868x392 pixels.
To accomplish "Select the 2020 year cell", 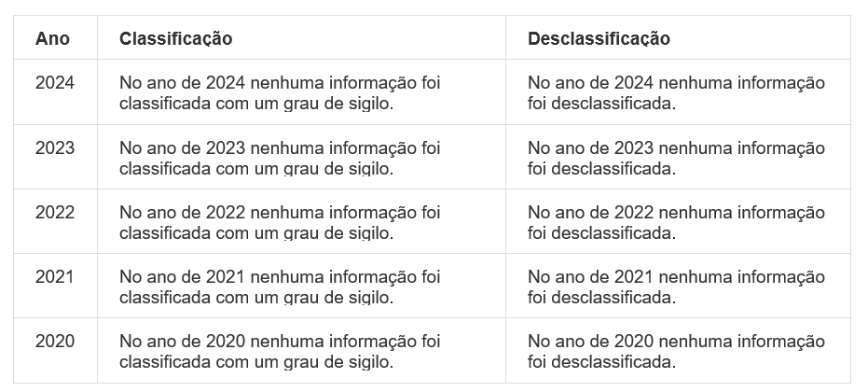I will (55, 342).
